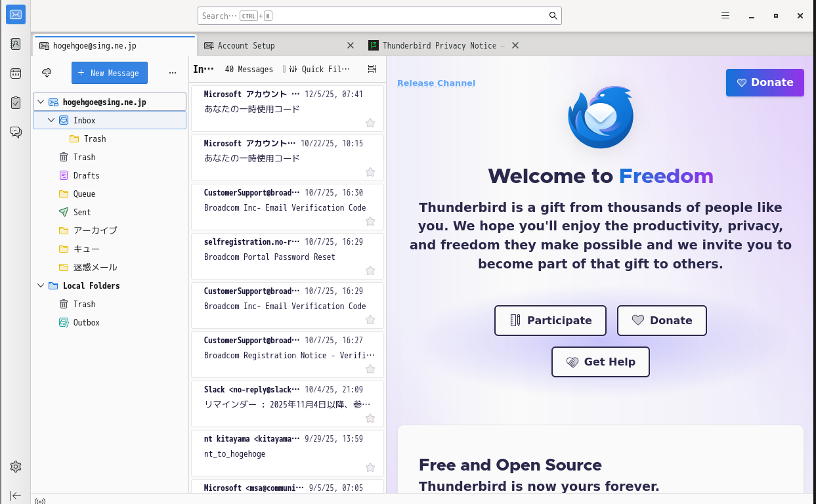Screen dimensions: 816x504
Task: Open the Release Channel link
Action: coord(436,83)
